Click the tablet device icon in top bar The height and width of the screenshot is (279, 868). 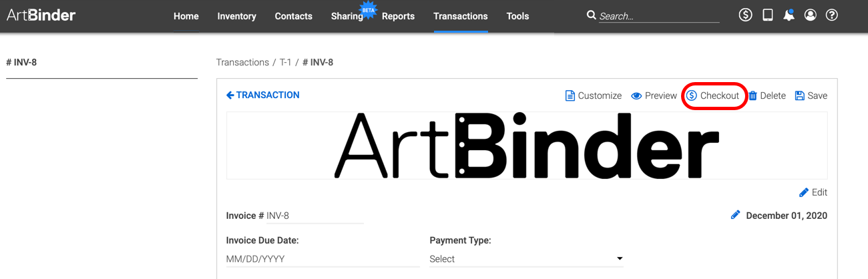point(768,15)
